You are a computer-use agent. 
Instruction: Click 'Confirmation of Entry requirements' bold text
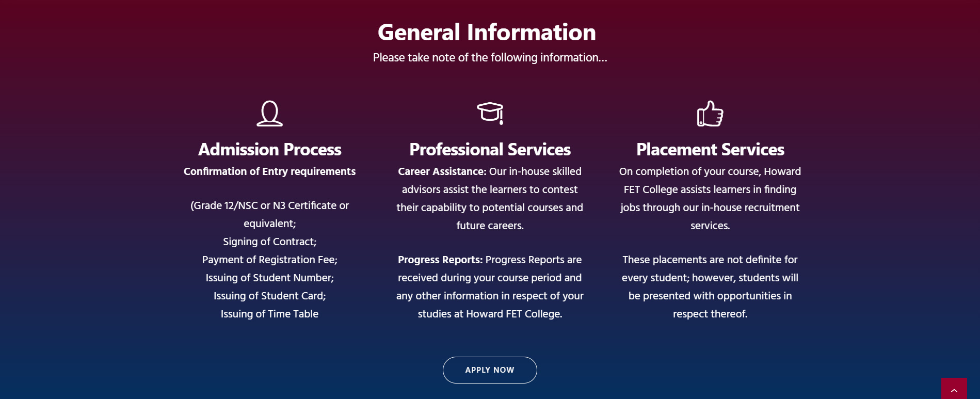[269, 171]
